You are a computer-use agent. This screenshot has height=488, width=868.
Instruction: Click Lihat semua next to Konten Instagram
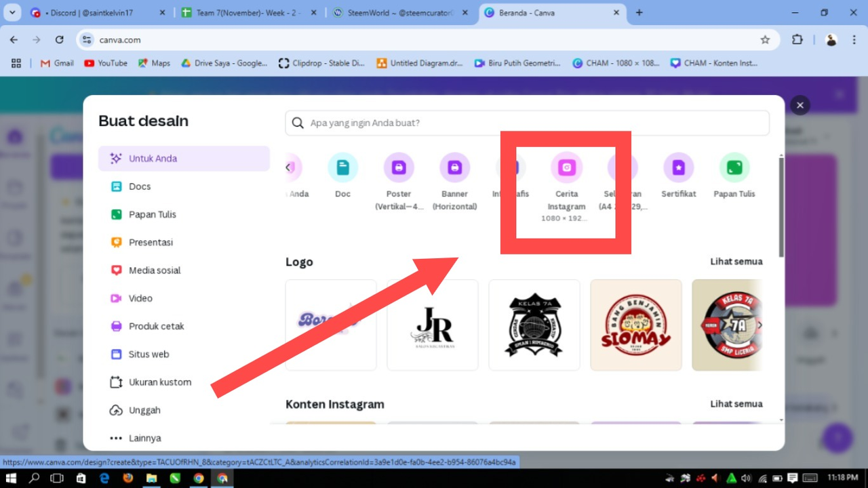pos(736,404)
